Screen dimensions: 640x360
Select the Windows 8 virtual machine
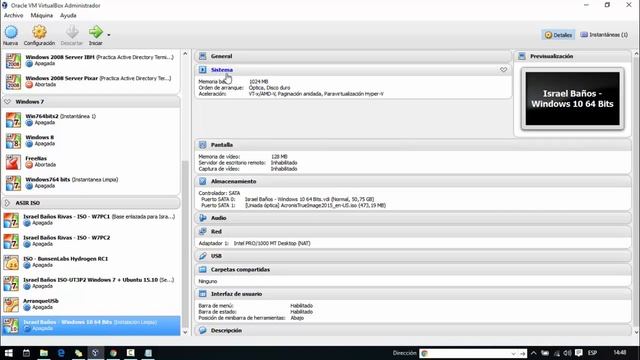click(x=91, y=140)
